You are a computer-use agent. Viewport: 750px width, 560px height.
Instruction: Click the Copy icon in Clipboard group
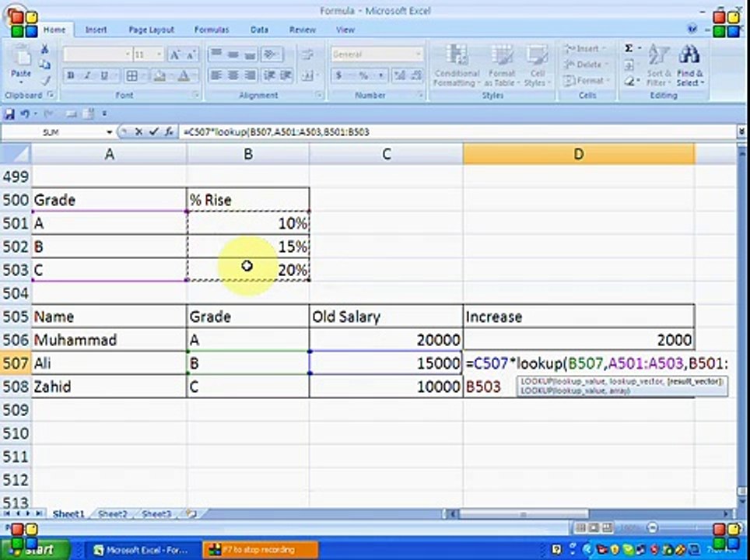(45, 65)
